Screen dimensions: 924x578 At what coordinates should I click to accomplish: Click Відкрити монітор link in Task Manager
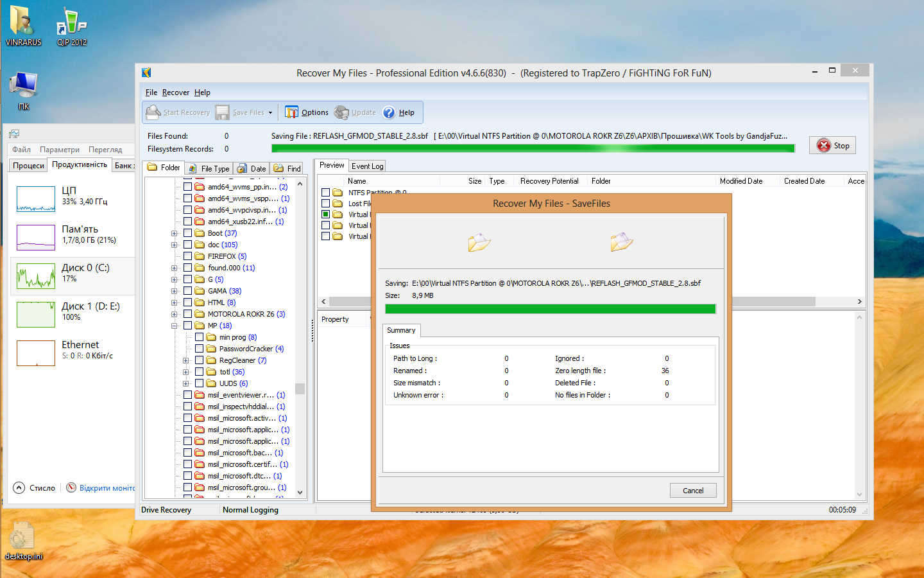pos(107,488)
